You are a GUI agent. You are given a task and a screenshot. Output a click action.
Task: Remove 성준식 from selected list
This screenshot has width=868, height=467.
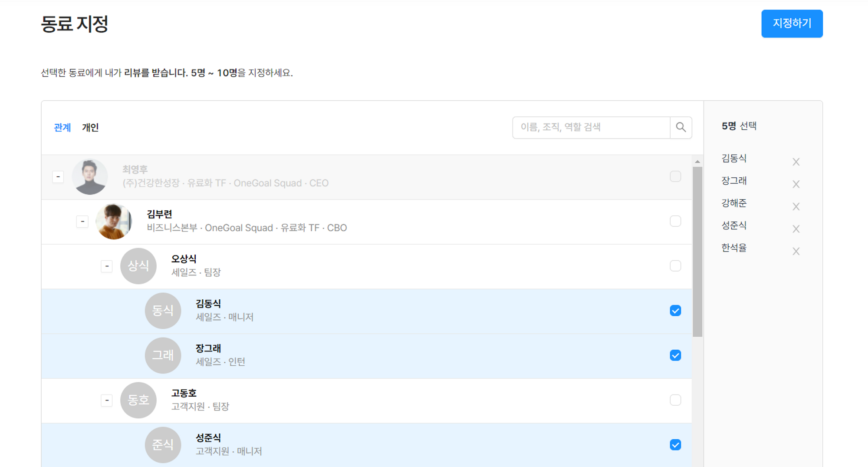click(x=796, y=229)
